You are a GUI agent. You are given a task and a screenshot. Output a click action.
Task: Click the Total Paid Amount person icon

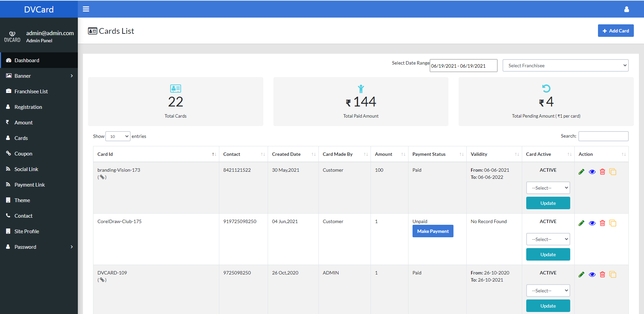(x=361, y=89)
